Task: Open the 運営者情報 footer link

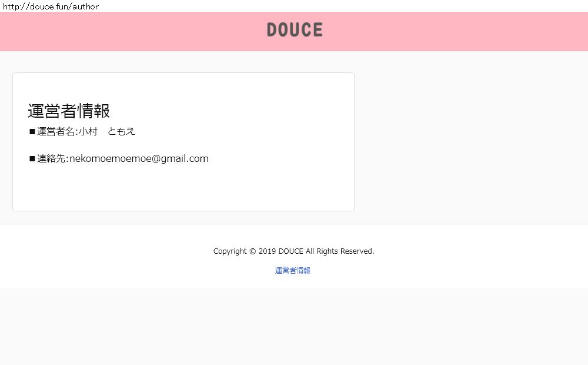Action: [292, 270]
